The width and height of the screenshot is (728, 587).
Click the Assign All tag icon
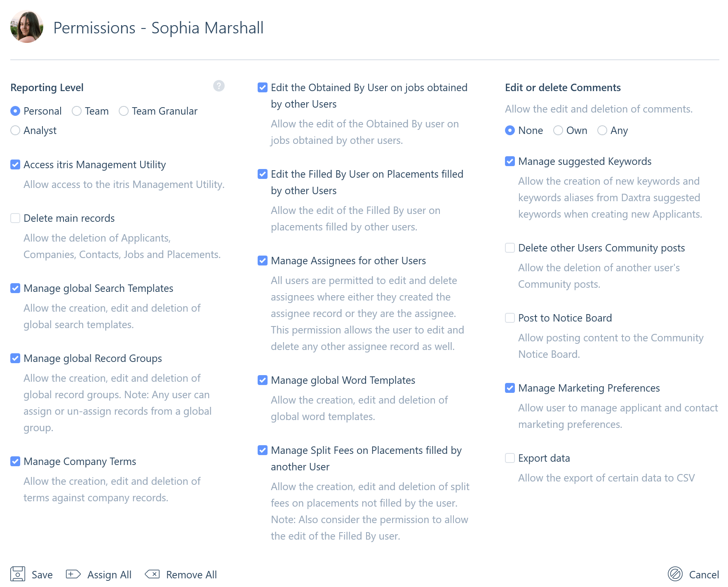point(73,574)
